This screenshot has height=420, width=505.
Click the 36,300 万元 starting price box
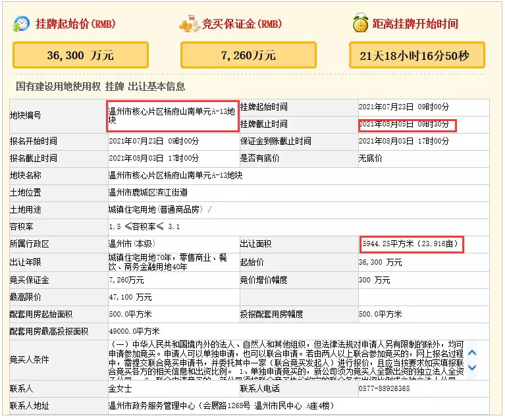(x=80, y=55)
